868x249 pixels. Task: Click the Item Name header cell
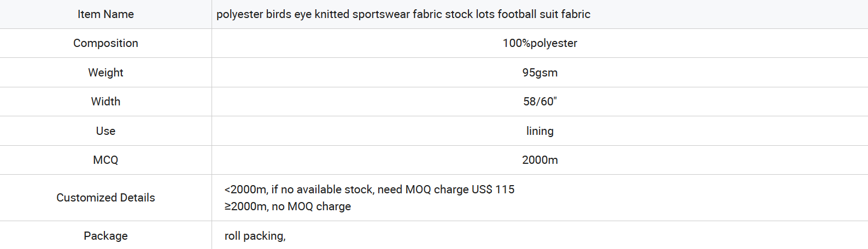pos(105,14)
